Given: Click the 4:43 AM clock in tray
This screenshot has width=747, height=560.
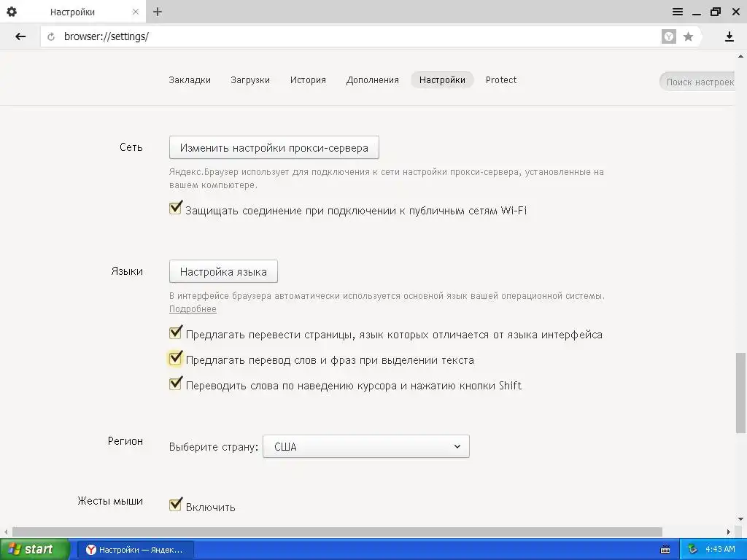Looking at the screenshot, I should pyautogui.click(x=720, y=550).
